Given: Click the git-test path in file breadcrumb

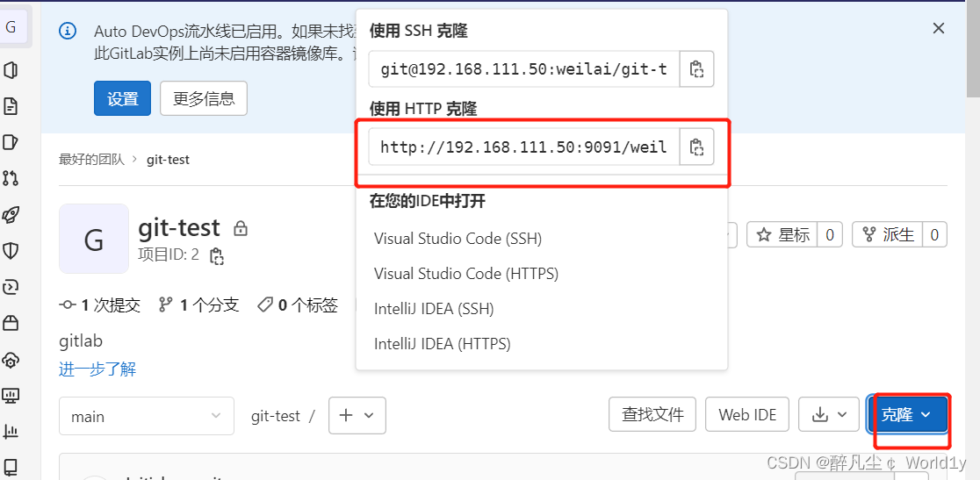Looking at the screenshot, I should point(276,416).
